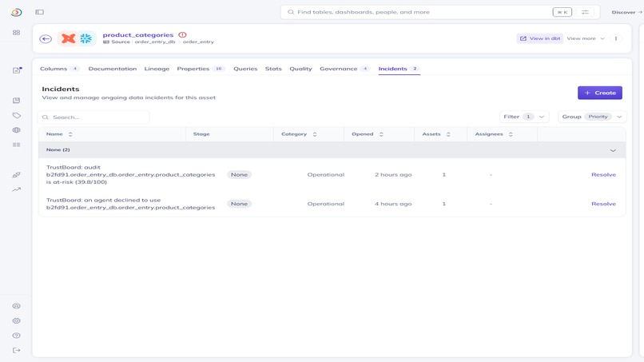This screenshot has width=644, height=362.
Task: Expand the View more dropdown
Action: (586, 38)
